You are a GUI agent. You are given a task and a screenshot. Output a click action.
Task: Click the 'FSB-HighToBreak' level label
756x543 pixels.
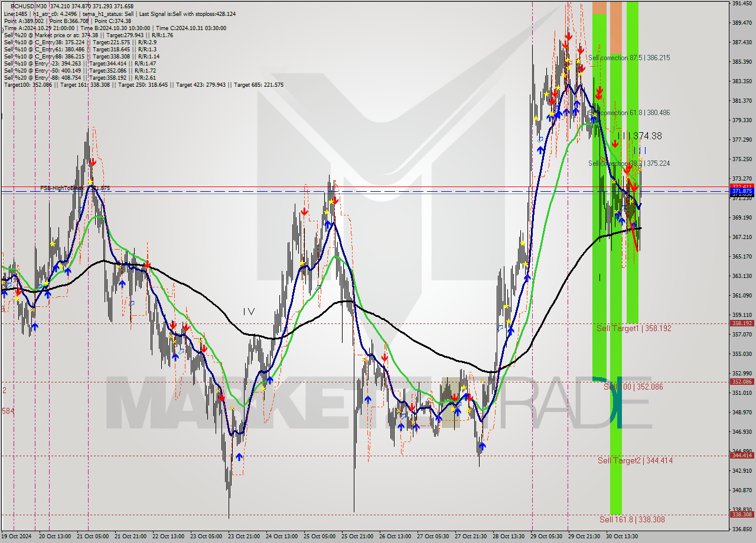75,188
